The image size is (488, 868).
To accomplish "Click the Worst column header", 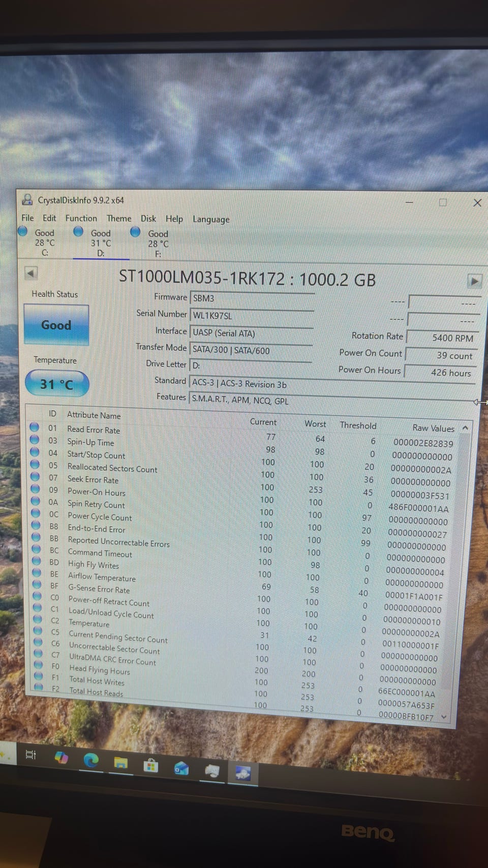I will coord(315,424).
